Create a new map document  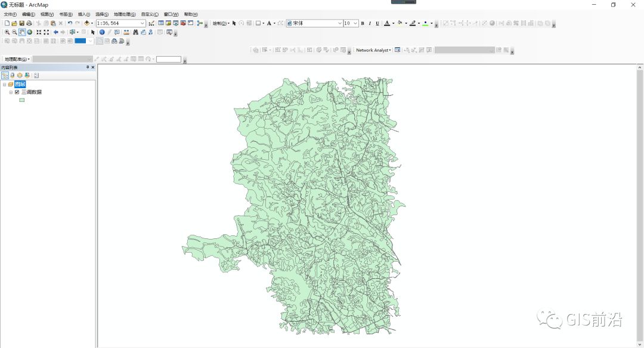[x=7, y=23]
